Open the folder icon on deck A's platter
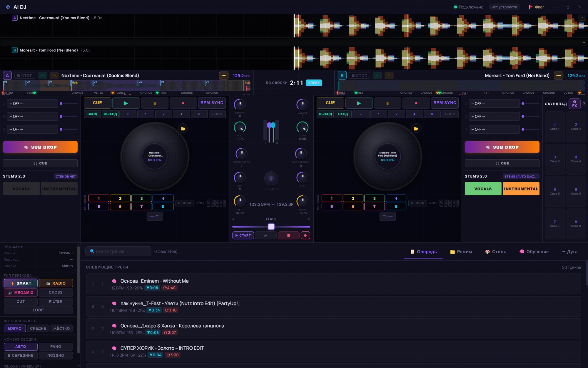Image resolution: width=588 pixels, height=368 pixels. [183, 129]
